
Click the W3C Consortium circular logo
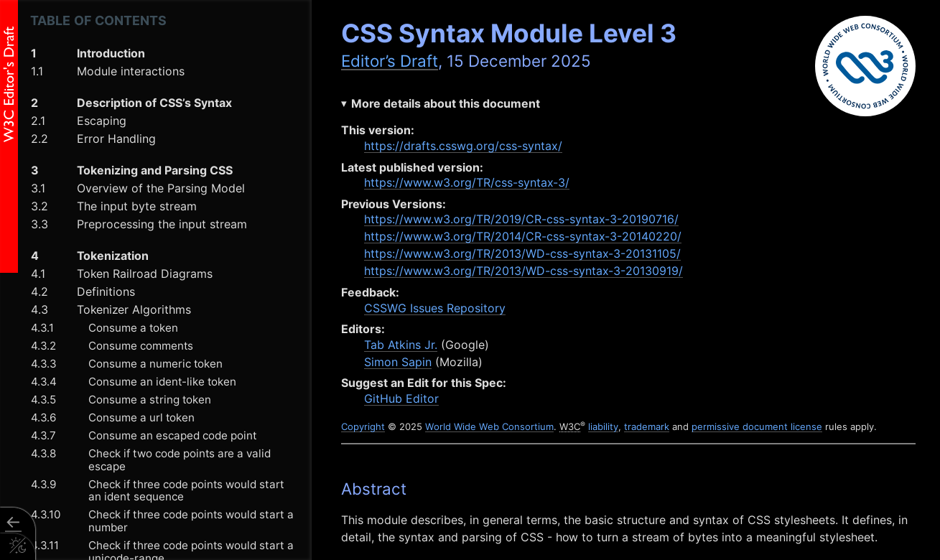pyautogui.click(x=865, y=65)
